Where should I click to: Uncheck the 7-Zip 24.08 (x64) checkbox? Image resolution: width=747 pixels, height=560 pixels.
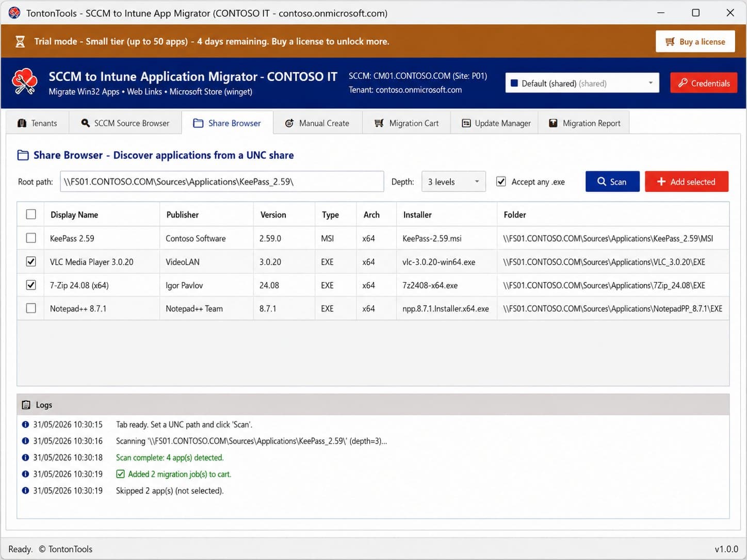point(31,285)
